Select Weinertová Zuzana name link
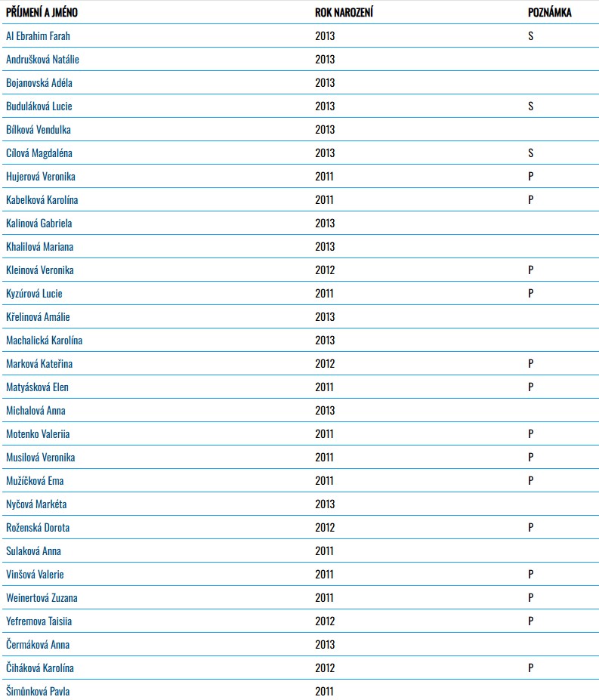 point(42,597)
